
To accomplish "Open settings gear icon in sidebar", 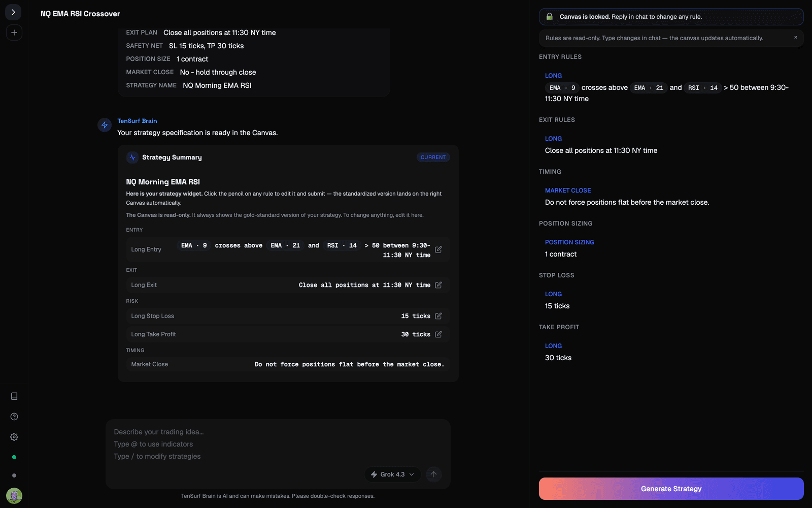I will point(14,437).
